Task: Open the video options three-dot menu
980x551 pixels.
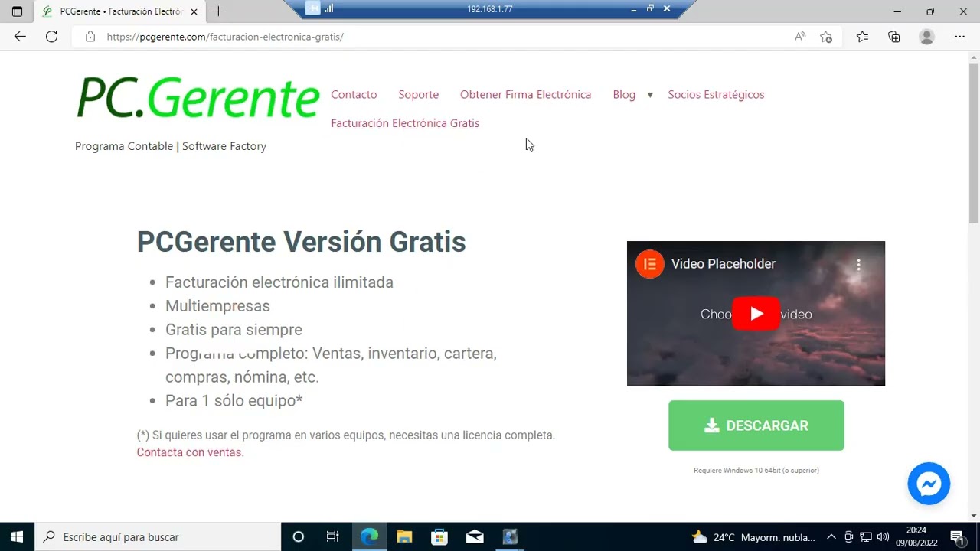Action: (858, 265)
